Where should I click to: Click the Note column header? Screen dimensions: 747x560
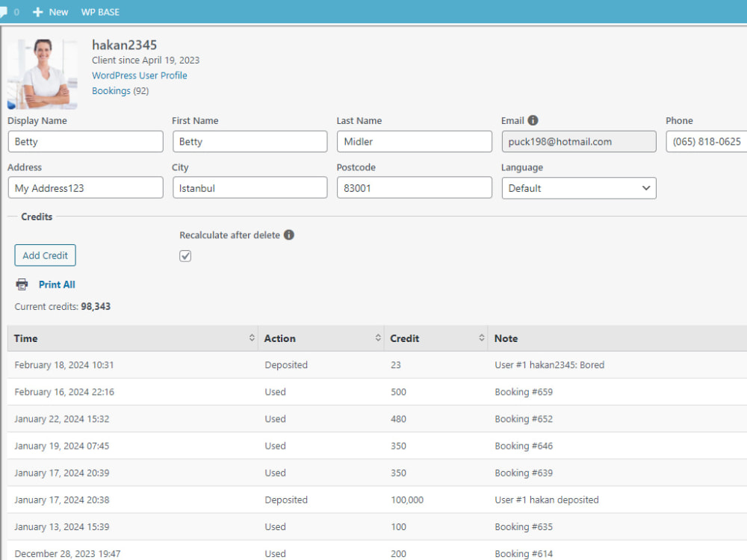pyautogui.click(x=506, y=338)
